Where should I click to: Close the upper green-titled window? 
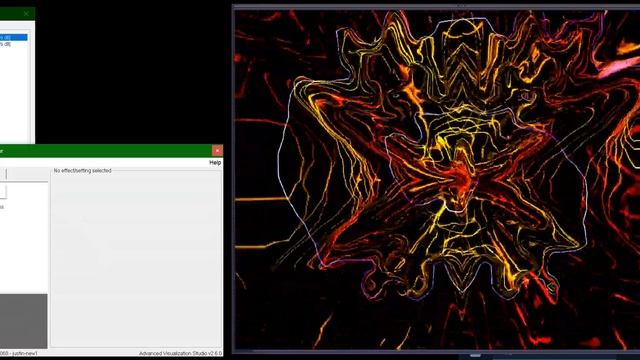(x=26, y=14)
